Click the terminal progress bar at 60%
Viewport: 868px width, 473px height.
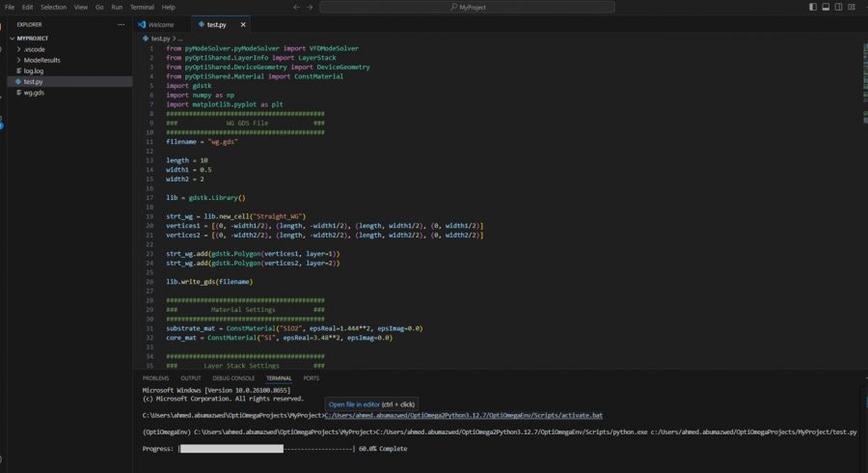(x=266, y=449)
